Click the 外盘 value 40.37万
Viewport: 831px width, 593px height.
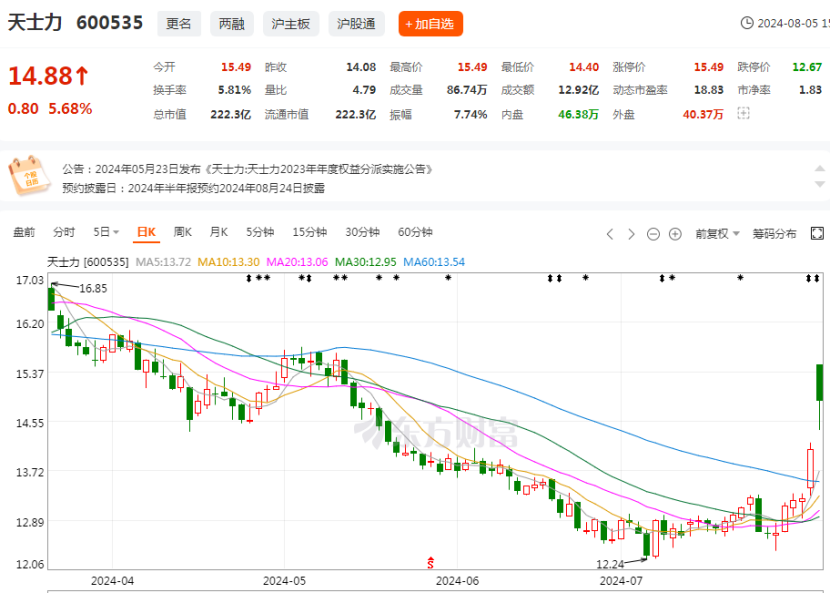pos(703,114)
